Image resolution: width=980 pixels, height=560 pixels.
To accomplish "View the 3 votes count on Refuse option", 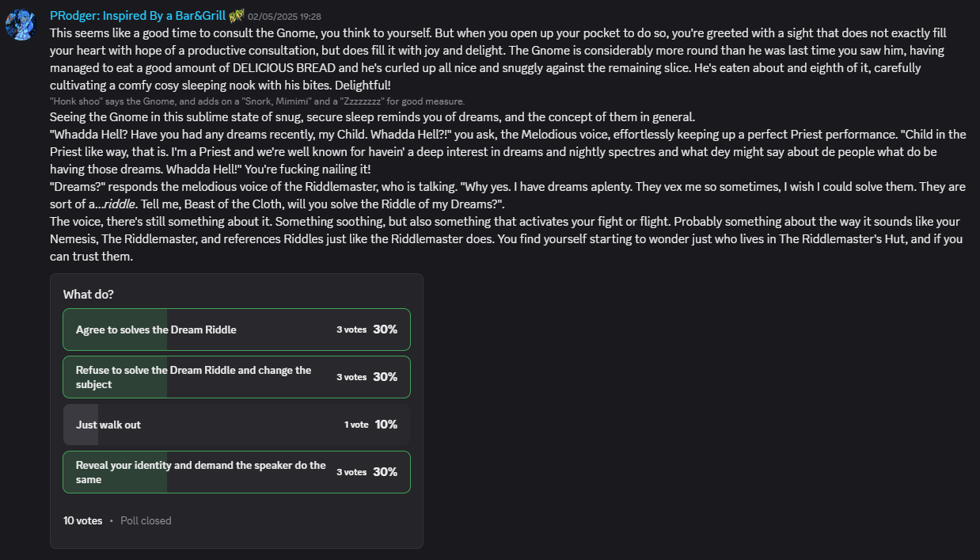I will tap(351, 377).
